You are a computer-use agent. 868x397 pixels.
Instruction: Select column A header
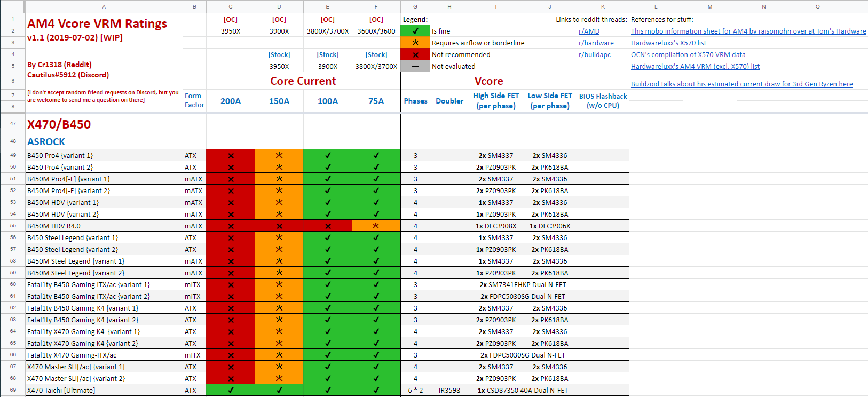[x=104, y=6]
